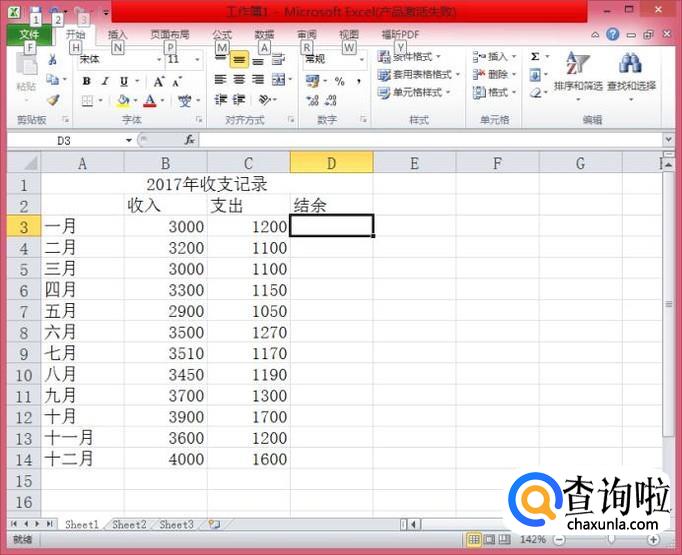Toggle middle vertical alignment button
Screen dimensions: 682x555
239,60
